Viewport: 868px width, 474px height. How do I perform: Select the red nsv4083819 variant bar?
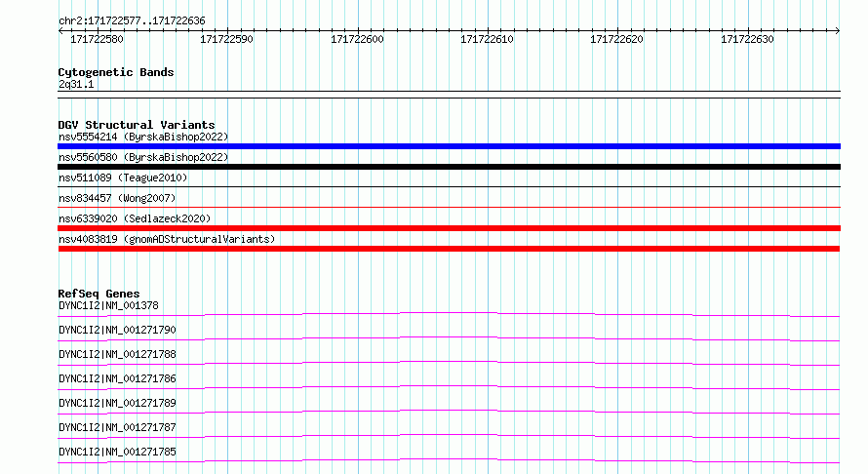[449, 249]
